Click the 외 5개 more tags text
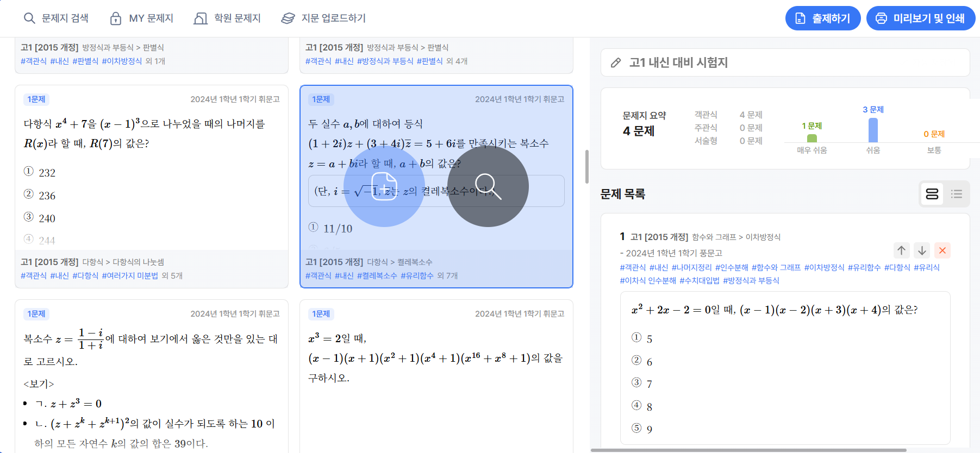The height and width of the screenshot is (453, 980). point(172,276)
